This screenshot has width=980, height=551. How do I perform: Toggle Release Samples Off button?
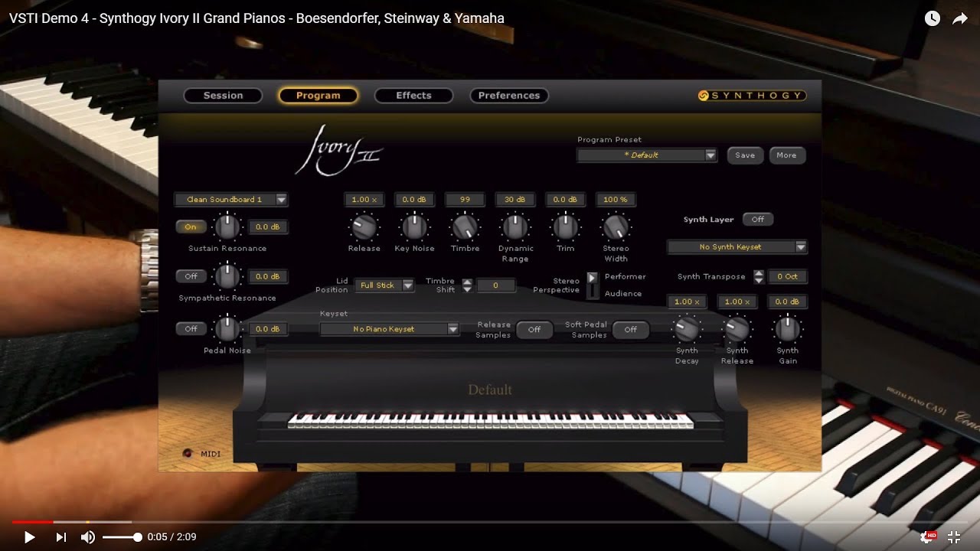pyautogui.click(x=534, y=330)
